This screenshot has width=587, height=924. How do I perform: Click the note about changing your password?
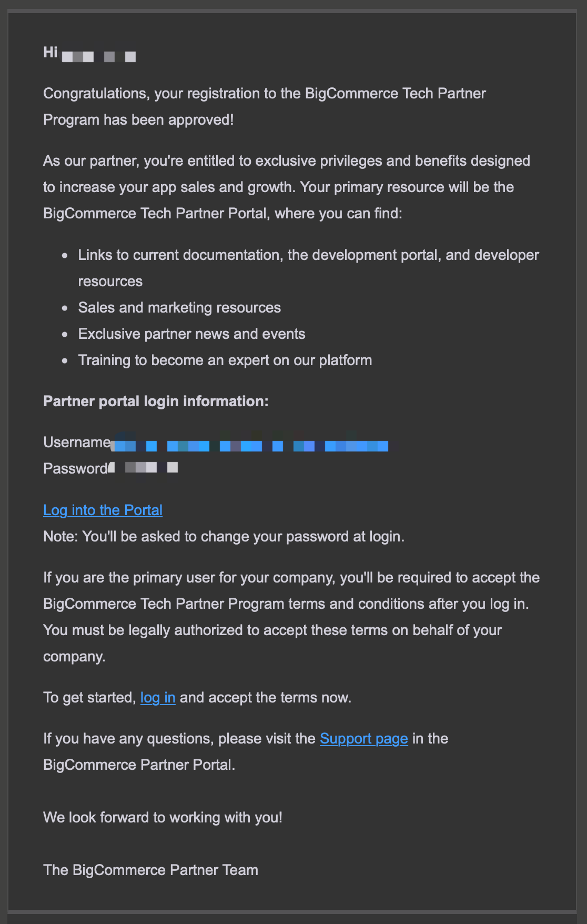coord(224,536)
